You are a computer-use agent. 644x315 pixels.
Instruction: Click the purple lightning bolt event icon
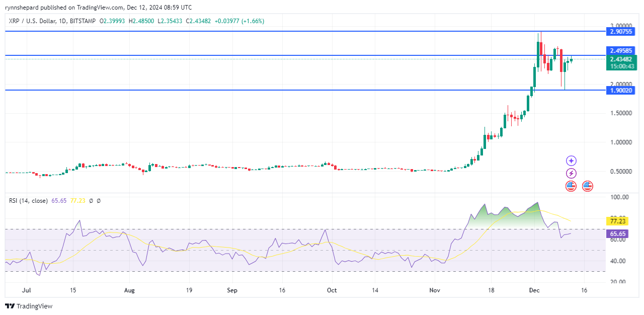coord(571,174)
